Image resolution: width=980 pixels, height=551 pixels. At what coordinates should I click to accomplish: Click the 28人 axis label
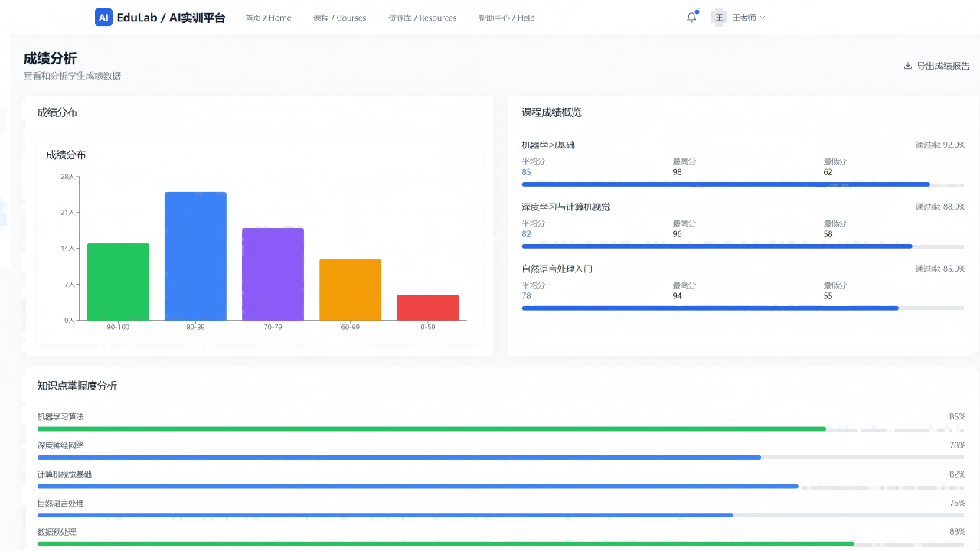68,177
